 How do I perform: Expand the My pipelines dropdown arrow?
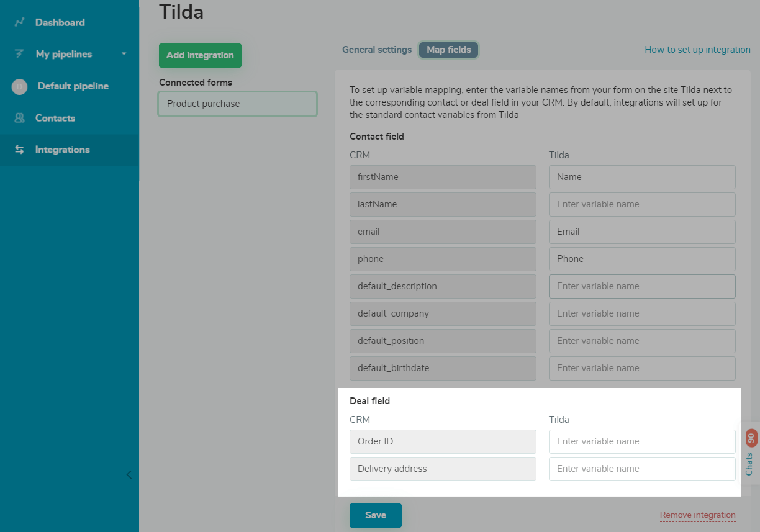(124, 54)
